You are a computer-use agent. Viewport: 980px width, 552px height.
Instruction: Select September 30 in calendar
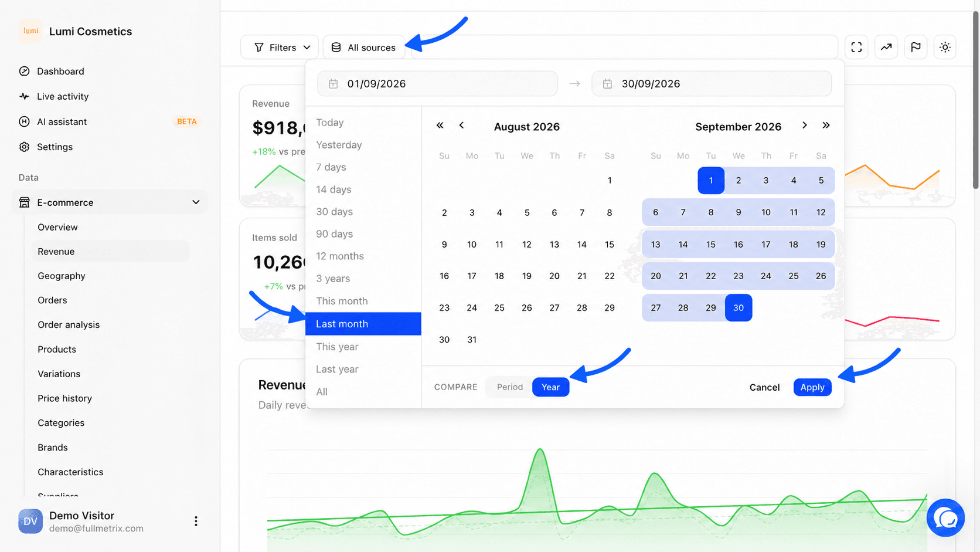[x=739, y=308]
